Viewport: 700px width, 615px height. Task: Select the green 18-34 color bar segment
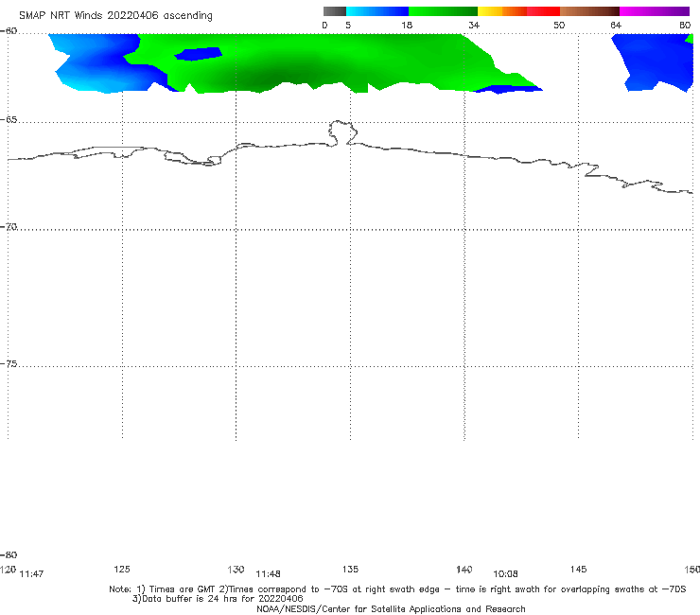click(x=443, y=11)
